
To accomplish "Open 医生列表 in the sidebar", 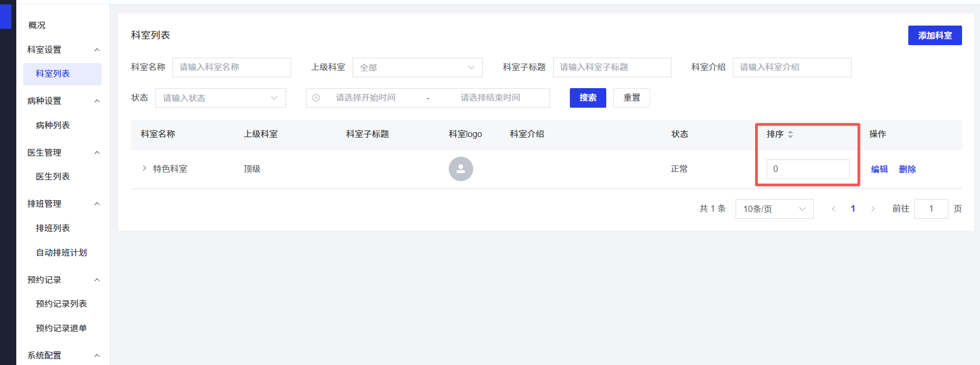I will [53, 177].
